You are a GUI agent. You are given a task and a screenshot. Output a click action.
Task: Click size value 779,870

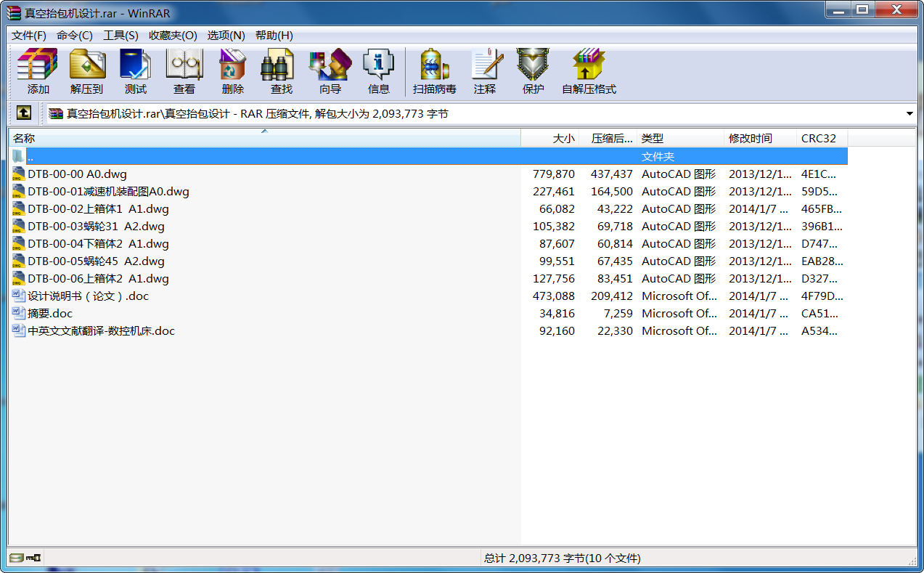[x=553, y=174]
